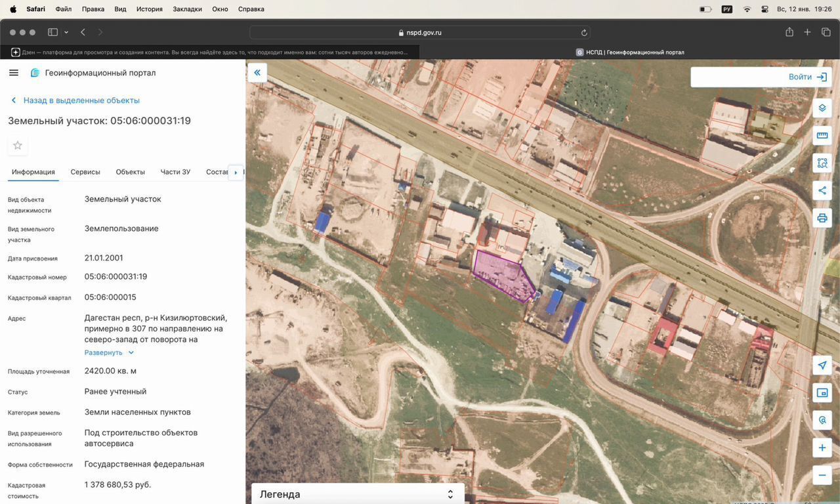Click the Геоинформационный портал logo icon
This screenshot has height=504, width=840.
pyautogui.click(x=35, y=73)
